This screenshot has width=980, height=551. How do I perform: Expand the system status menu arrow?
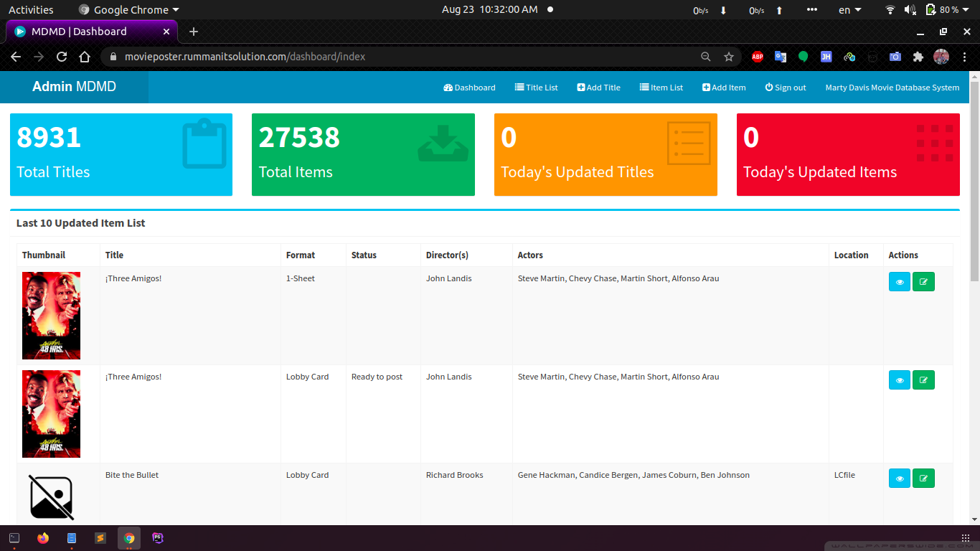point(966,10)
